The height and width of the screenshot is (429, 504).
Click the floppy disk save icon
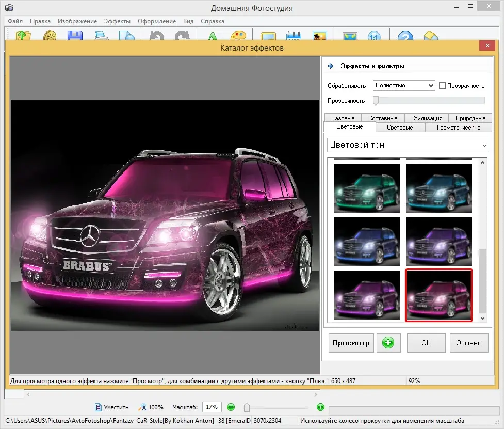pos(75,37)
